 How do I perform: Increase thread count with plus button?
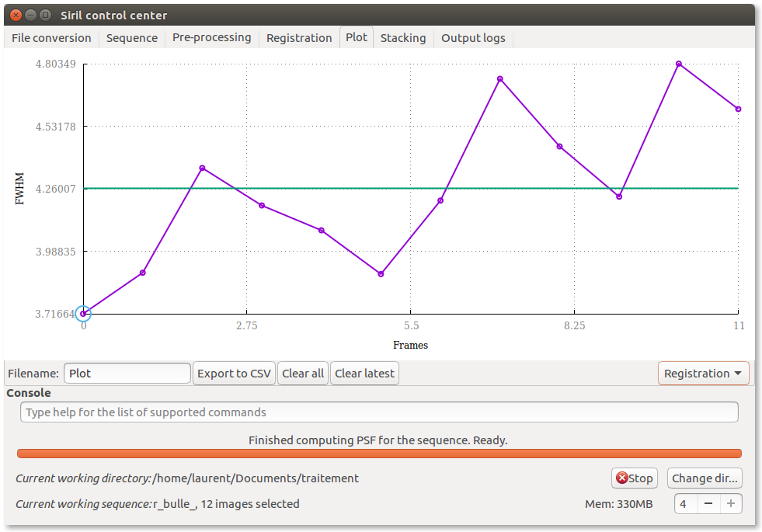tap(730, 503)
